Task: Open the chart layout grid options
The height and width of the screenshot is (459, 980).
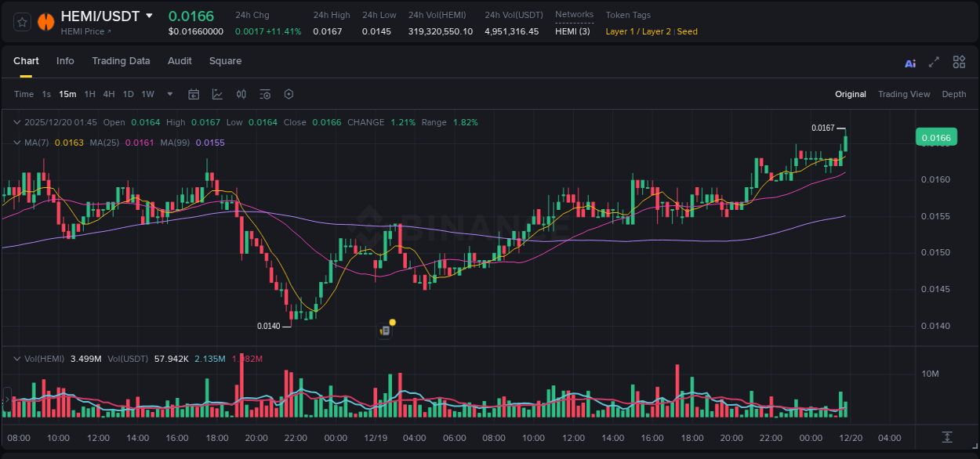Action: point(959,62)
